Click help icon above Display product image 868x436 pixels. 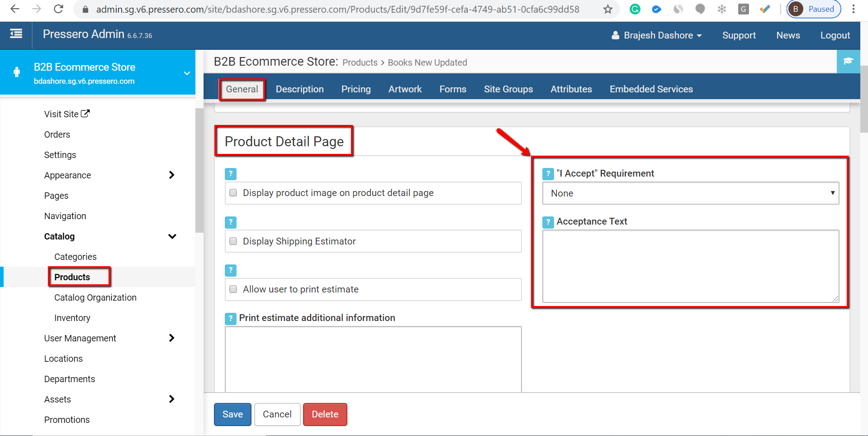[231, 174]
